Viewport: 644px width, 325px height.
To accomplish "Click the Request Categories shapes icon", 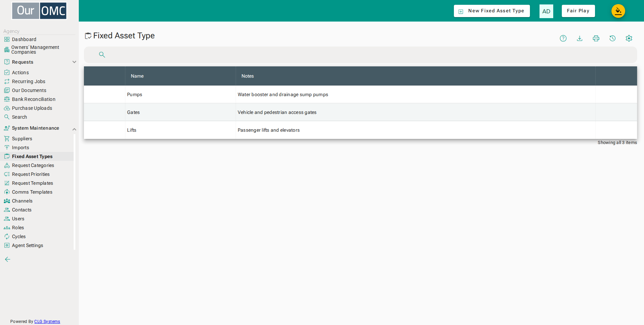I will (x=7, y=165).
